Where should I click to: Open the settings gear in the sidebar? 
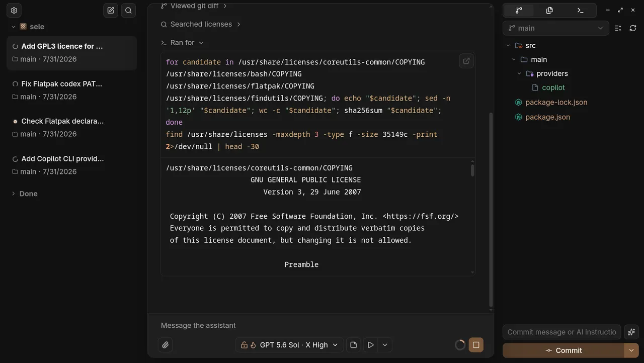pos(14,10)
